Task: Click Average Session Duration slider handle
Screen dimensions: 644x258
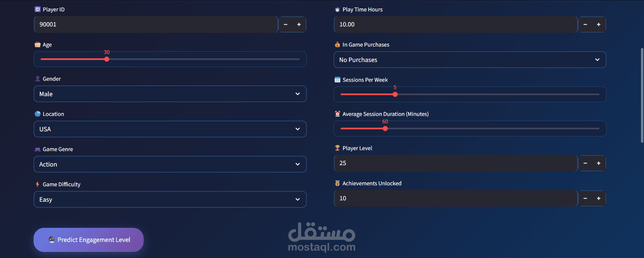Action: [385, 129]
